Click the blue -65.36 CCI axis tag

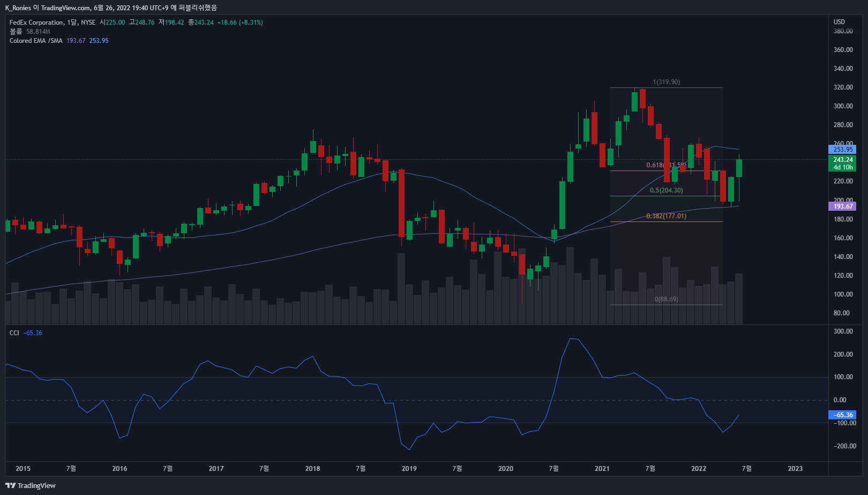(x=842, y=415)
